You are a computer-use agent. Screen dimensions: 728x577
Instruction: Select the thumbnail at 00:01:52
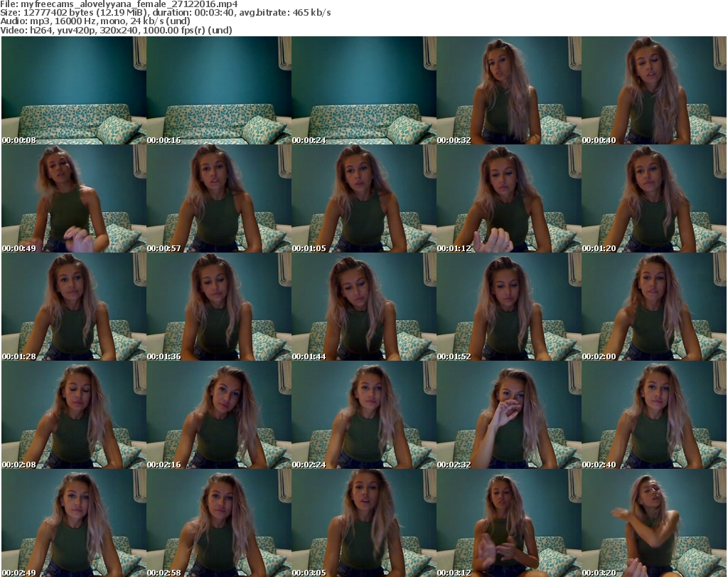click(509, 307)
